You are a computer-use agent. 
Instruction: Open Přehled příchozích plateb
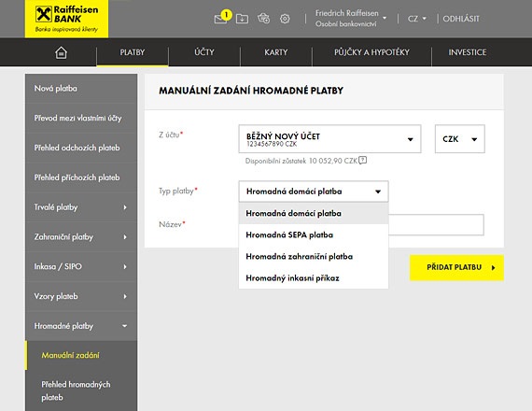coord(81,177)
